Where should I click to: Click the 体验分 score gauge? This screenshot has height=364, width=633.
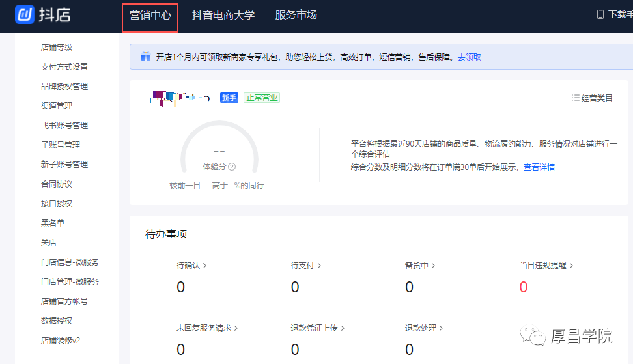pyautogui.click(x=219, y=147)
